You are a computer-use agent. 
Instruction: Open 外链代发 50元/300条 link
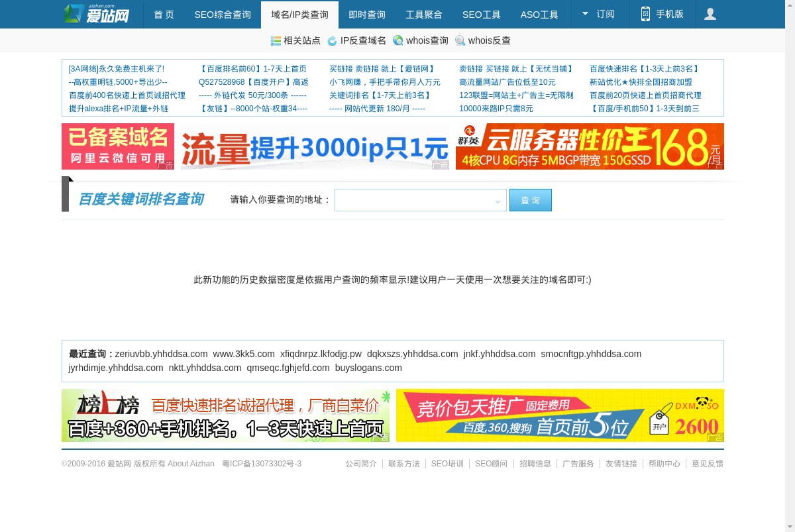[x=252, y=95]
